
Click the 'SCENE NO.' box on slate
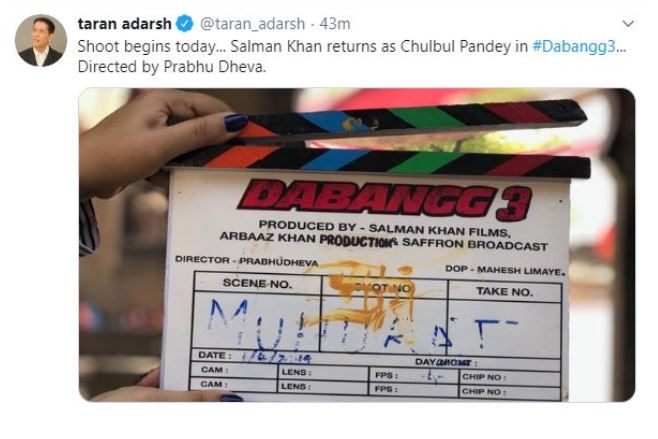(x=257, y=283)
